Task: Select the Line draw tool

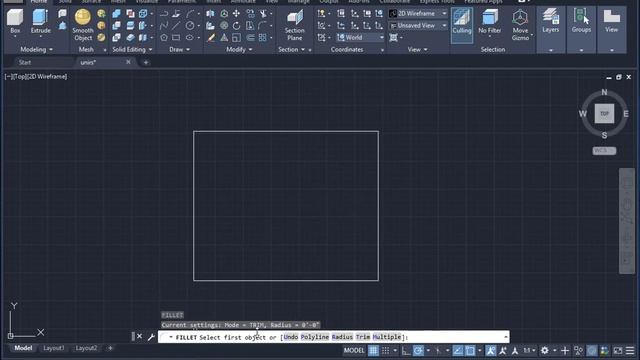Action: (x=176, y=26)
